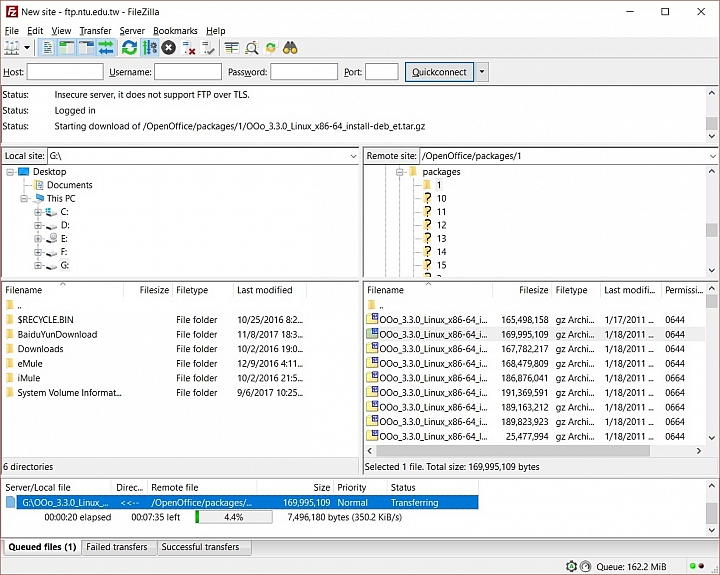The width and height of the screenshot is (720, 575).
Task: Collapse the This PC tree node
Action: (24, 199)
